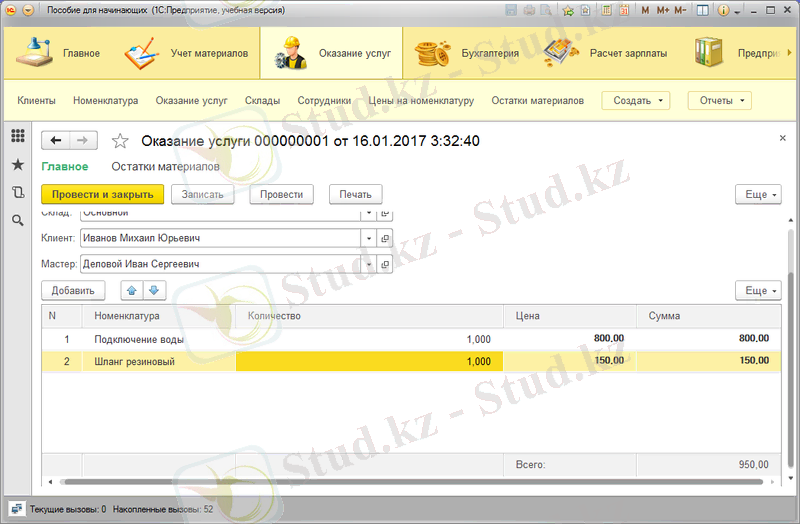Screen dimensions: 800x524
Task: Open the Бухгалтерия section
Action: 466,53
